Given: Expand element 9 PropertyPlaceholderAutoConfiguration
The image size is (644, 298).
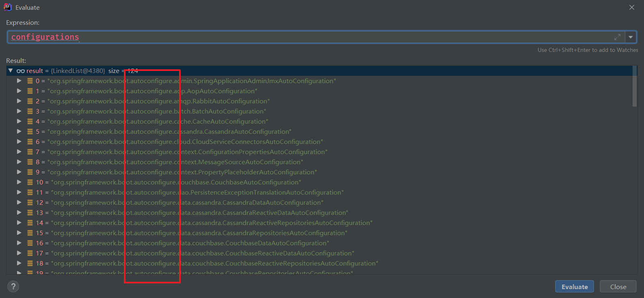Looking at the screenshot, I should click(19, 172).
